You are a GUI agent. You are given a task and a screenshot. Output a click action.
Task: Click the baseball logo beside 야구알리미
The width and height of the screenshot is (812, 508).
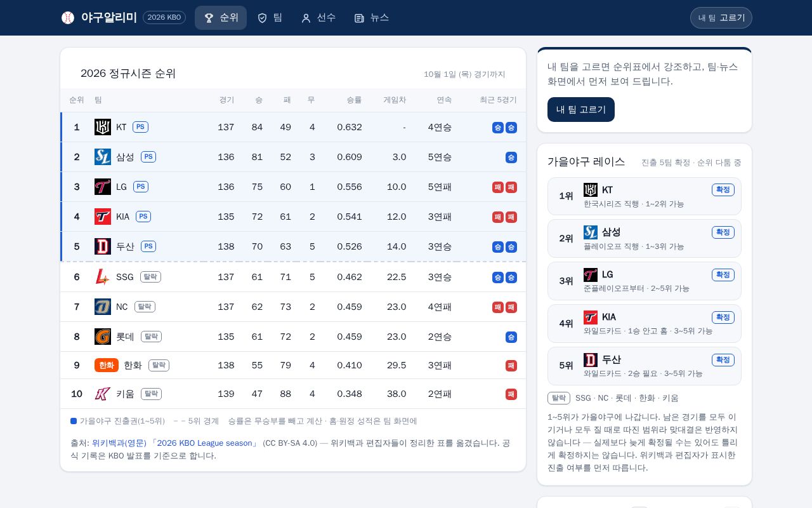point(68,18)
